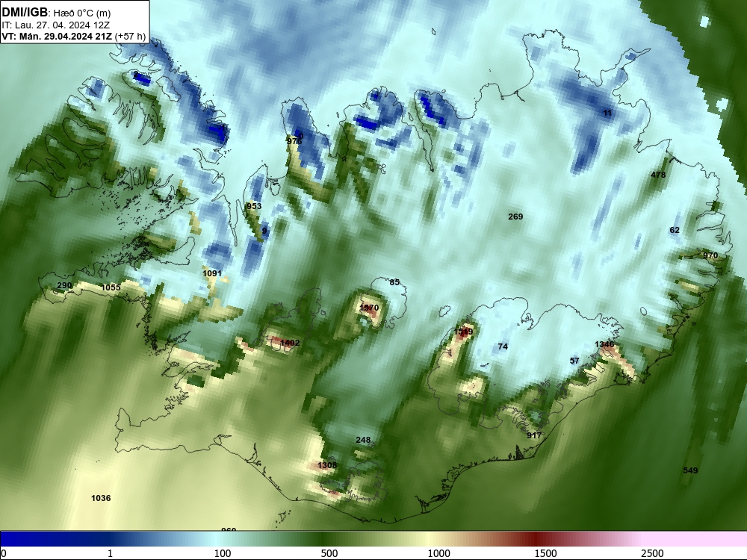
Task: Click the map value 85
Action: [394, 282]
